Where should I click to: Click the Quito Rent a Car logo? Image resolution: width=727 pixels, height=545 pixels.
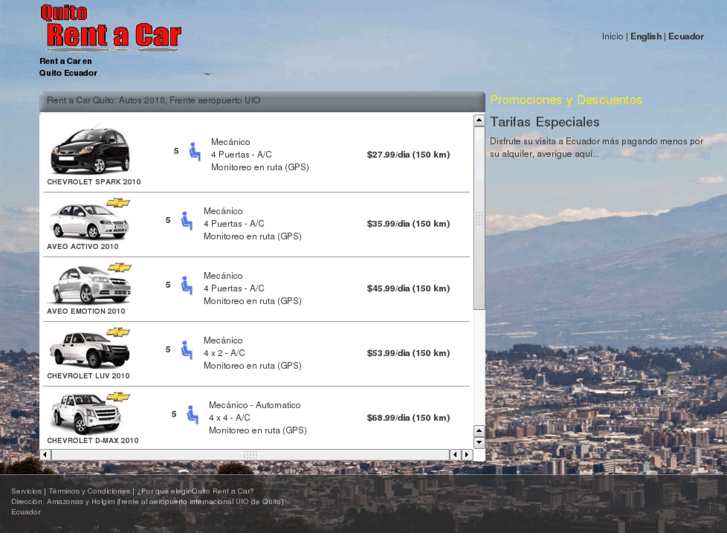click(111, 27)
